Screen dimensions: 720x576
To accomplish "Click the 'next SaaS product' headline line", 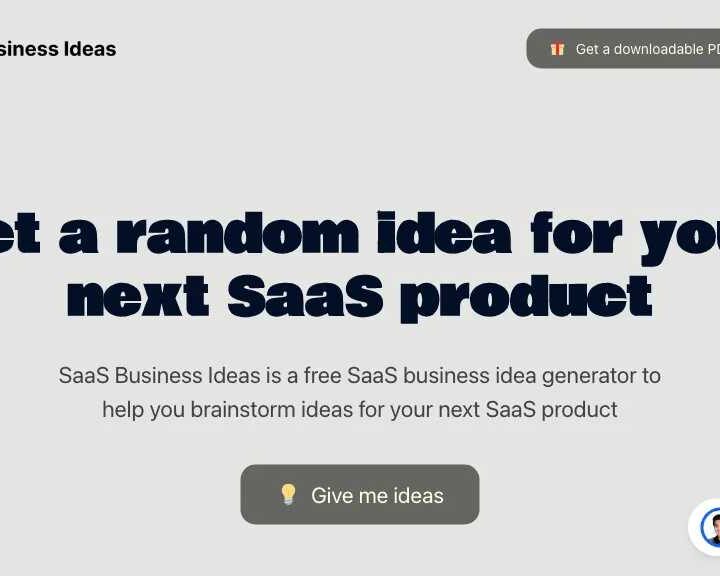I will [x=359, y=295].
